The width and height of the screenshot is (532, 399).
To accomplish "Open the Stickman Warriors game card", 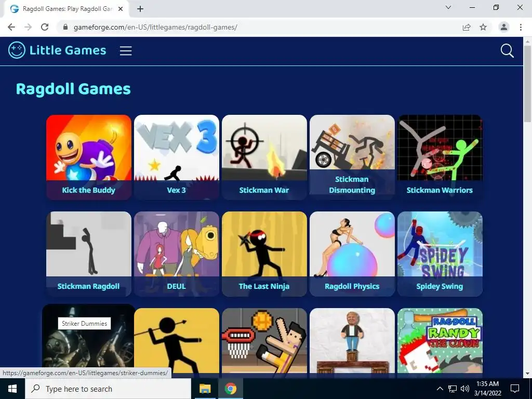I will pos(440,157).
